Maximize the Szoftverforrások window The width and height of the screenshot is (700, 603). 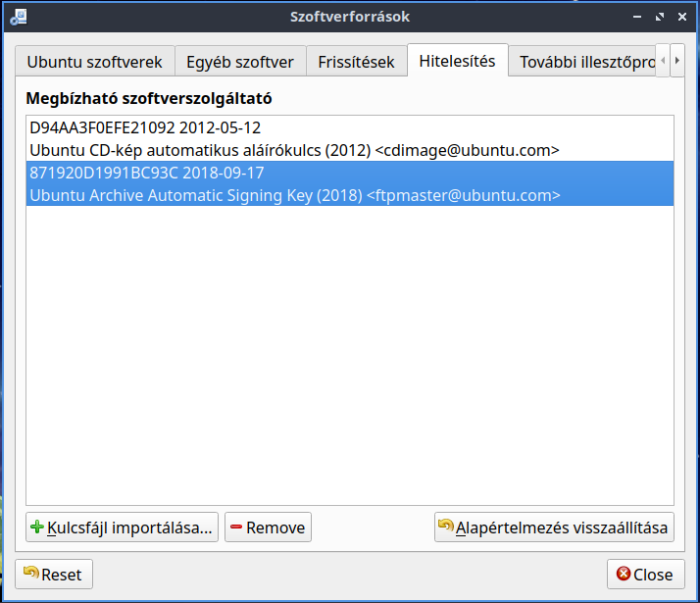click(x=660, y=17)
